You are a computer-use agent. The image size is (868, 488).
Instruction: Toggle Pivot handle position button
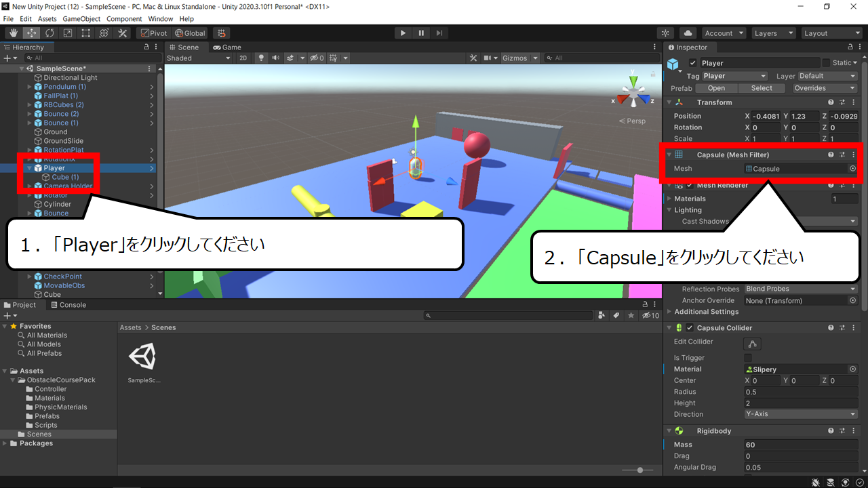click(153, 33)
